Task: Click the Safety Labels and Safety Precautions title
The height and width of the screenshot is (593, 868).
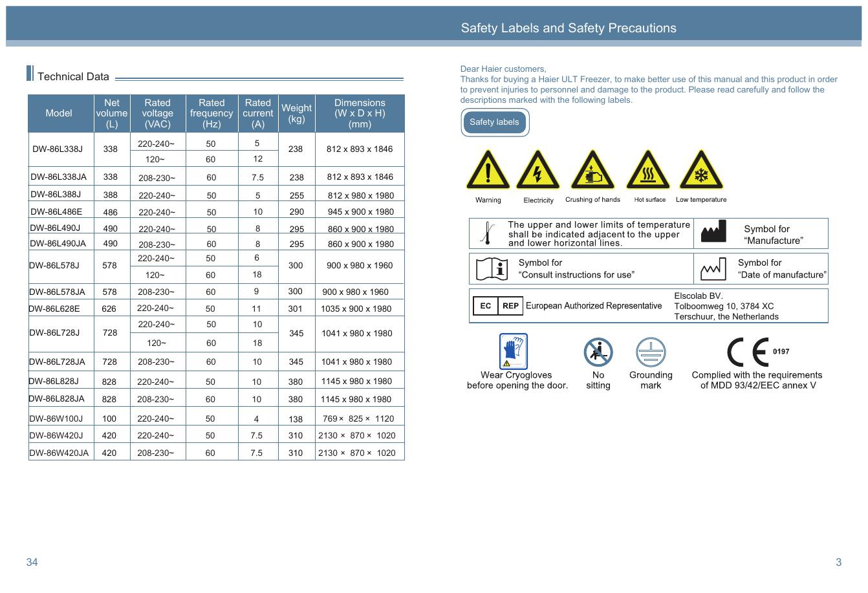Action: [569, 28]
